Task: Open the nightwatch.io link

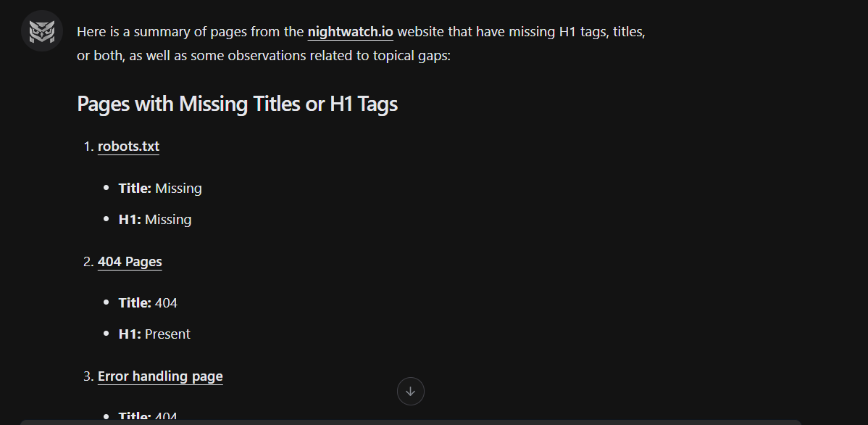Action: click(350, 32)
